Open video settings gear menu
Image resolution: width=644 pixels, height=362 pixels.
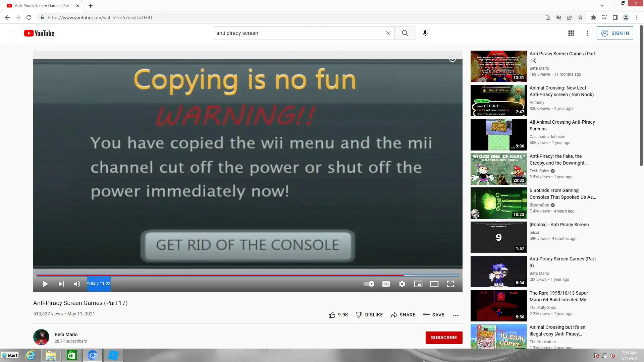click(x=402, y=284)
